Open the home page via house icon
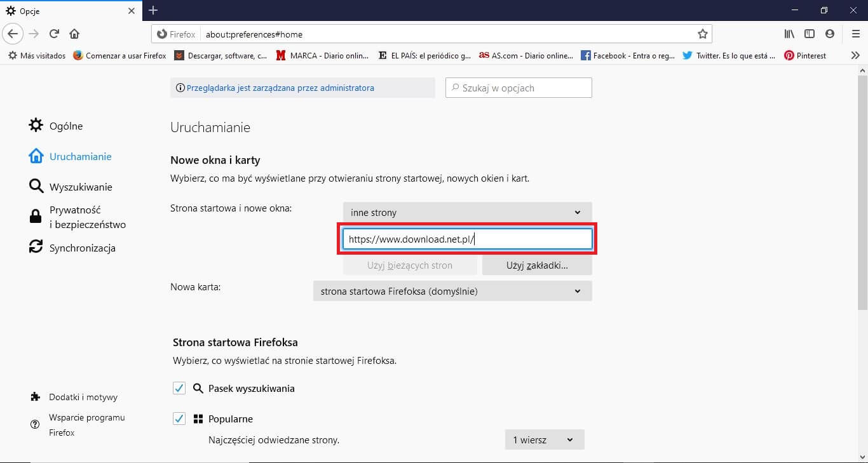This screenshot has width=868, height=463. click(x=74, y=34)
